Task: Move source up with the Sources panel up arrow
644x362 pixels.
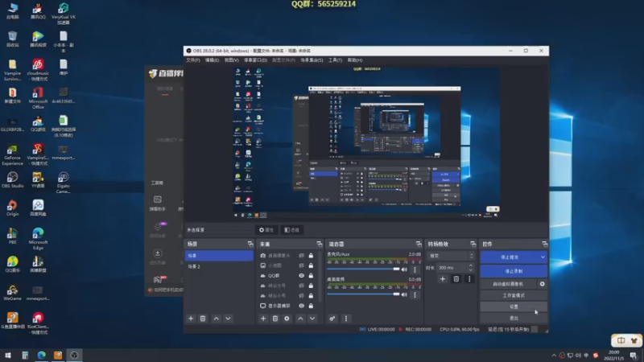Action: pos(300,319)
